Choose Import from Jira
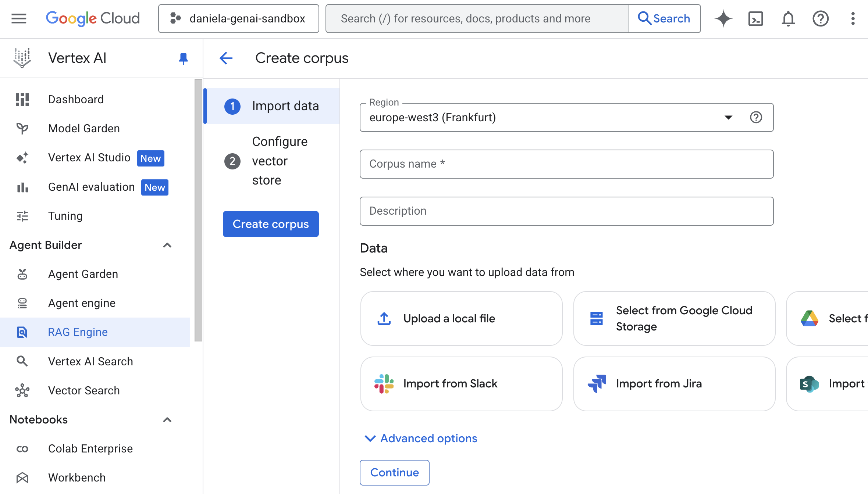868x494 pixels. pos(674,384)
